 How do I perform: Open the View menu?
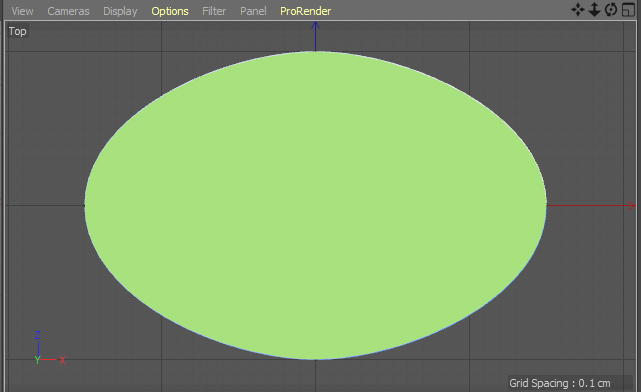(22, 11)
